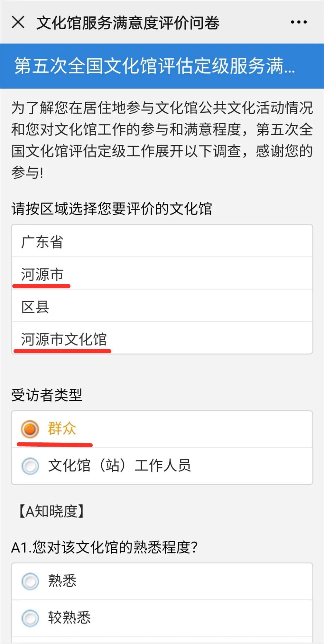The image size is (324, 644).
Task: Tap the 受访者类型 section heading
Action: pyautogui.click(x=47, y=395)
